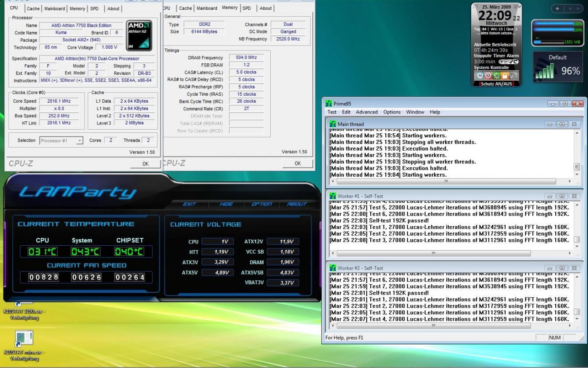The height and width of the screenshot is (368, 588).
Task: Open the Test menu in Prime95
Action: pyautogui.click(x=332, y=112)
